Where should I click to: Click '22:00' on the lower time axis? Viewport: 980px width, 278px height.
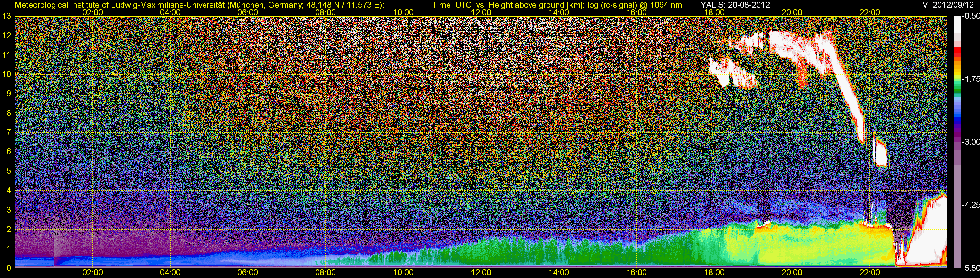(x=870, y=273)
